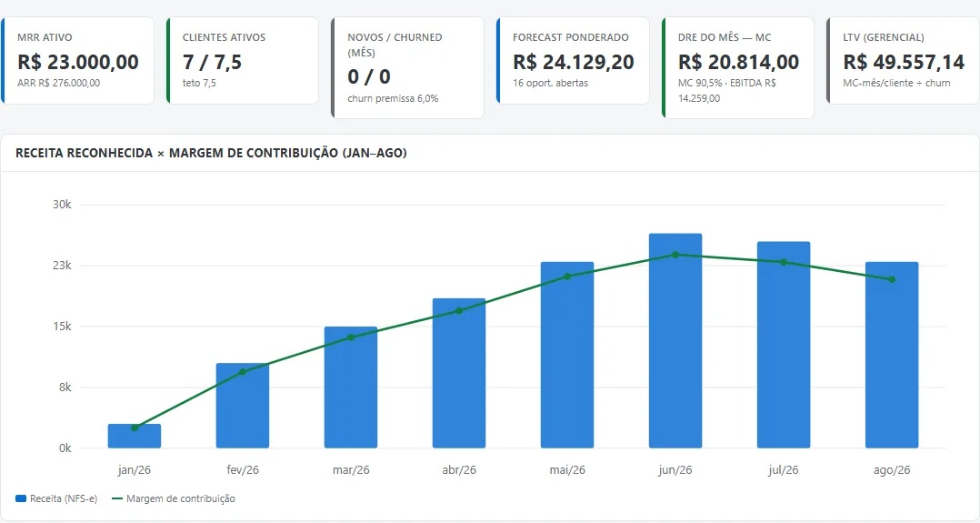Viewport: 980px width, 523px height.
Task: Toggle the Receita (NFS-e) legend series
Action: point(57,498)
